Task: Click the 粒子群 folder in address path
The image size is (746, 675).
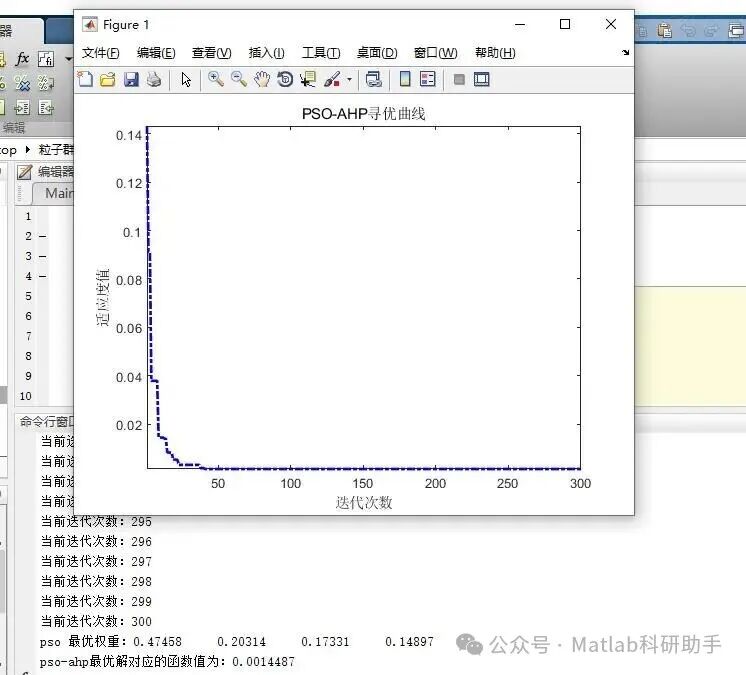Action: [56, 150]
